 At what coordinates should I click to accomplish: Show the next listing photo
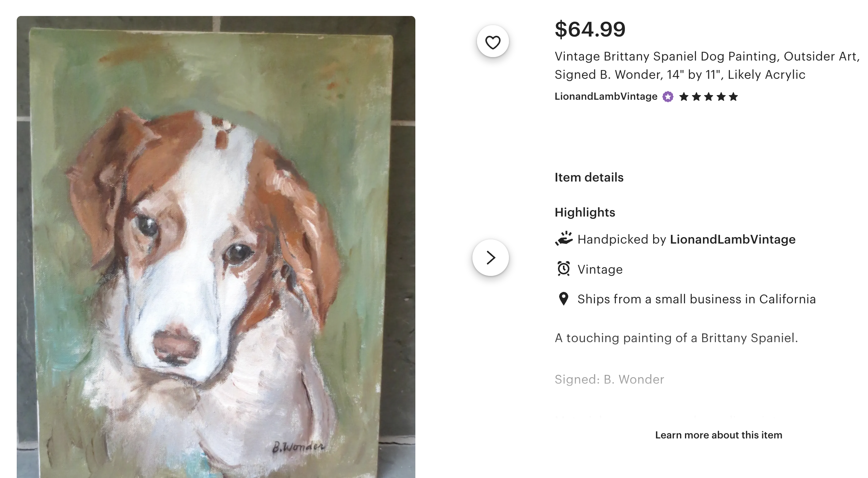tap(491, 258)
